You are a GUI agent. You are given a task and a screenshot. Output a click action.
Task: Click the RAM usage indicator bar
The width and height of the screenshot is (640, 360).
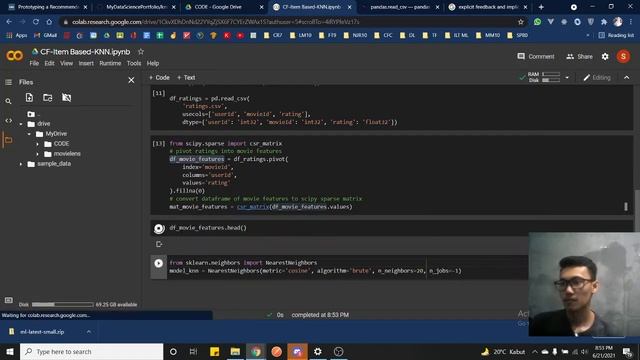click(551, 74)
